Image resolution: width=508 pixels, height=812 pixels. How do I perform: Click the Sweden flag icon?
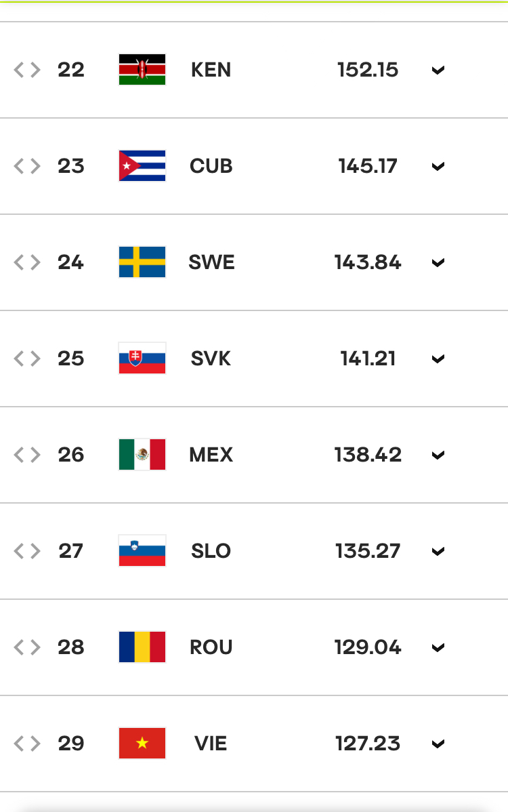(142, 262)
